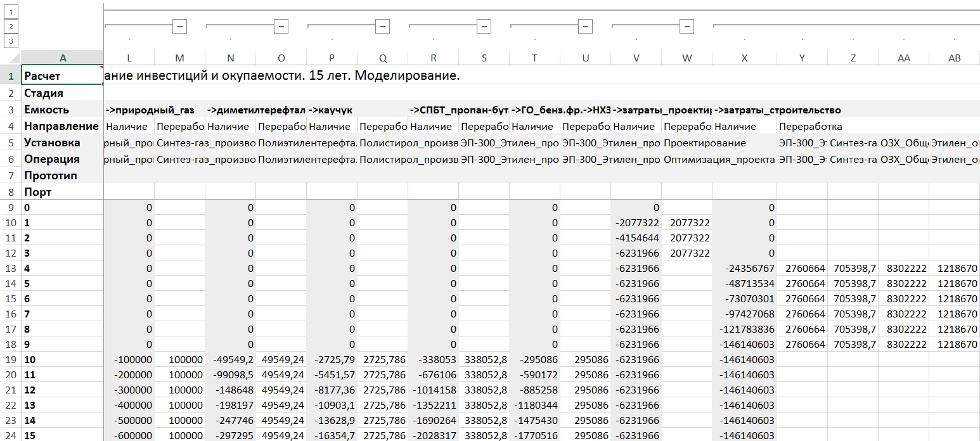This screenshot has height=441, width=980.
Task: Collapse the column group above column W
Action: (x=687, y=27)
